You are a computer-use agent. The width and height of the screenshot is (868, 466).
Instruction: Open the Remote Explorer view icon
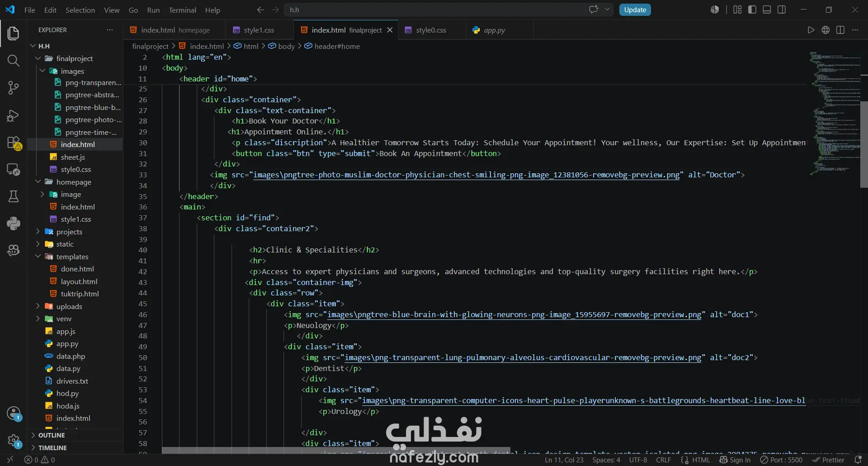click(14, 170)
